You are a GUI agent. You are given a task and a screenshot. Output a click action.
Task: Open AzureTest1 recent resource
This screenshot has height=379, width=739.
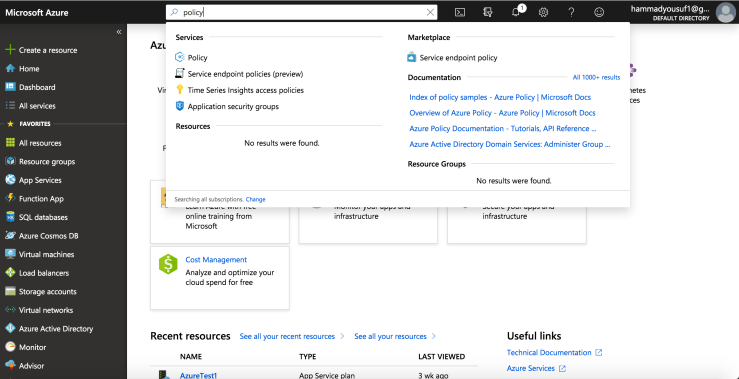click(x=198, y=375)
